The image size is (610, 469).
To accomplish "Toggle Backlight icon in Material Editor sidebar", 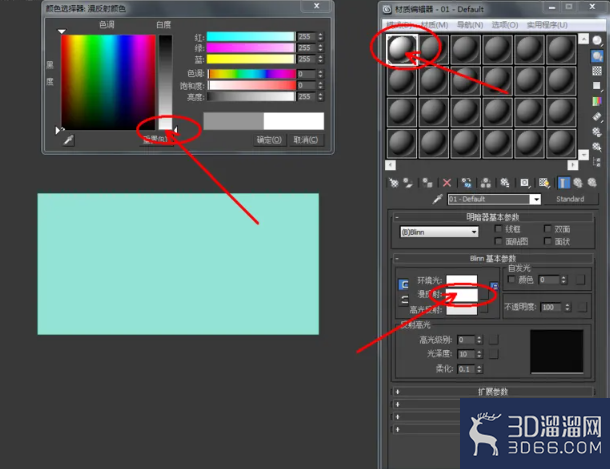I will pos(597,56).
